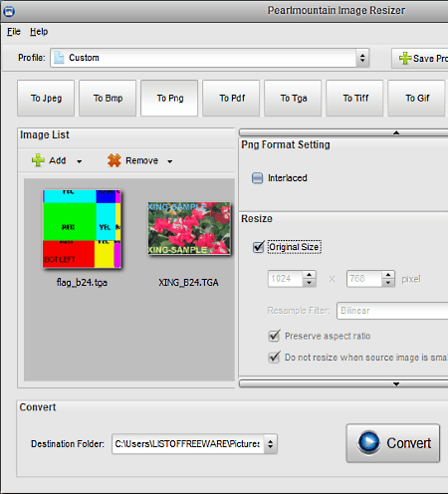Expand settings panel with bottom down arrow bar
Image resolution: width=448 pixels, height=494 pixels.
coord(343,384)
